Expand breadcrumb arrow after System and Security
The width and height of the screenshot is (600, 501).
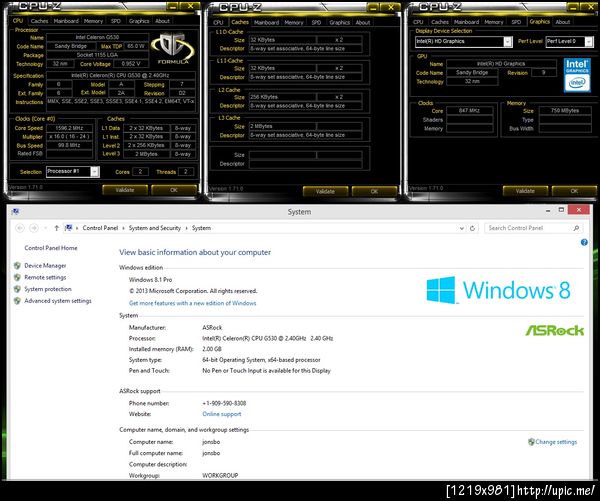pos(187,228)
